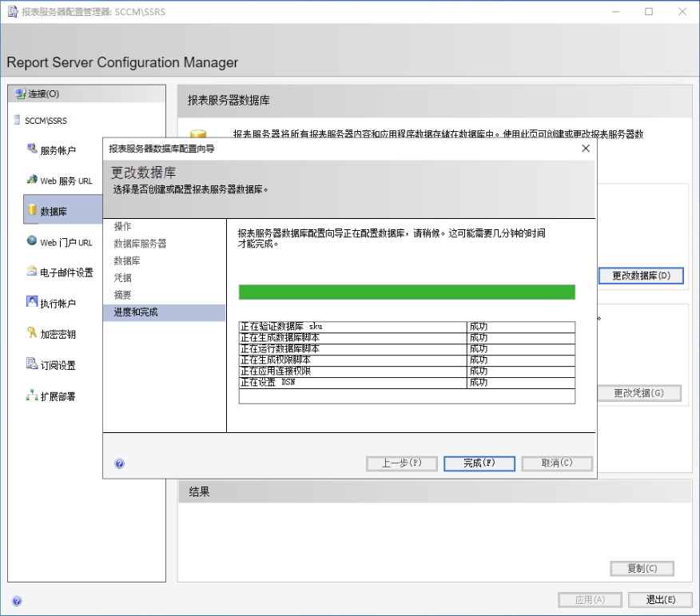This screenshot has width=700, height=616.
Task: Select wizard step 数据库
Action: [x=127, y=260]
